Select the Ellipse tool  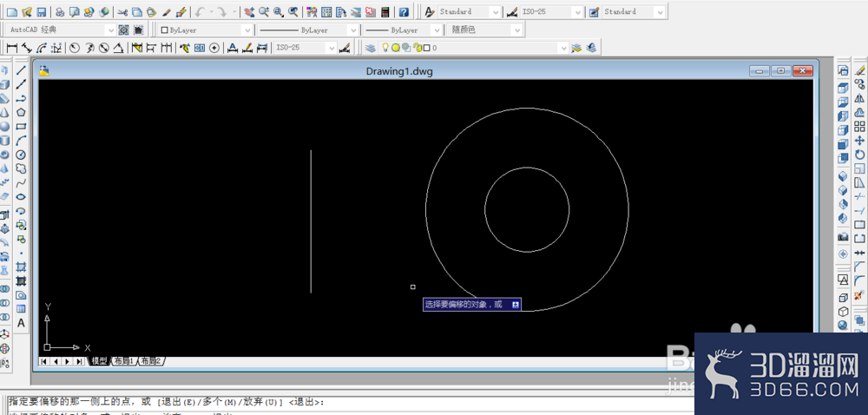(x=21, y=197)
